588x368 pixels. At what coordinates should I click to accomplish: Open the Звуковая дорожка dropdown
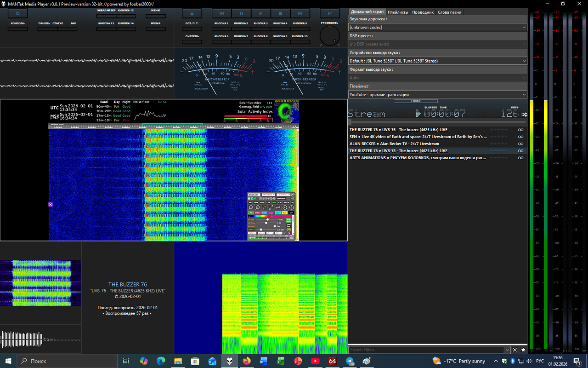(x=437, y=28)
